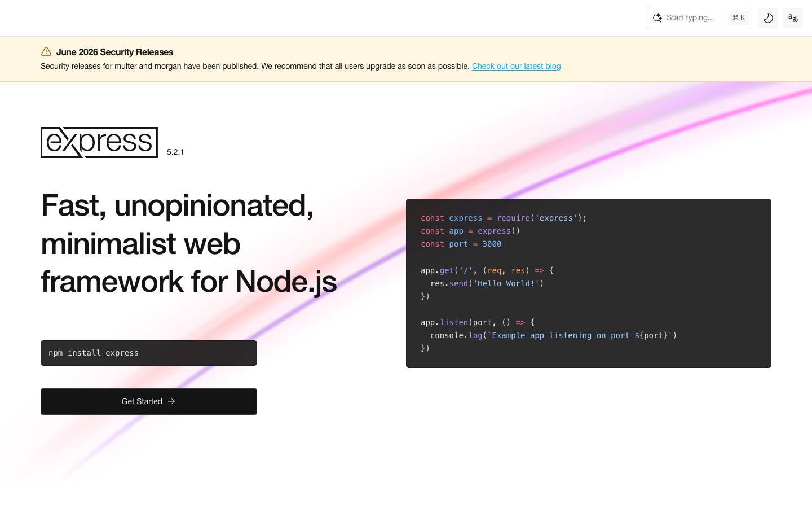Click the search sparkle icon
The image size is (812, 508).
(x=657, y=18)
